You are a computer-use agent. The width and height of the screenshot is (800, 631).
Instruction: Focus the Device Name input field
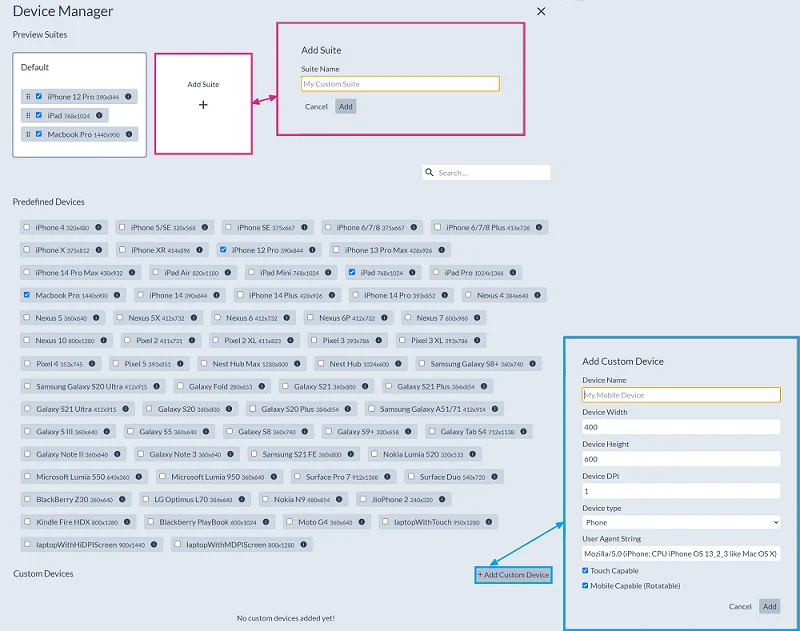(681, 395)
